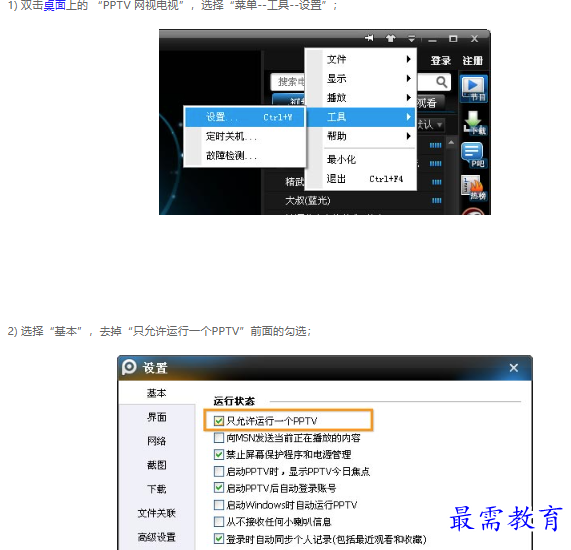
Task: Check 启动PPTV时，显示PPTV今日焦点
Action: point(218,471)
